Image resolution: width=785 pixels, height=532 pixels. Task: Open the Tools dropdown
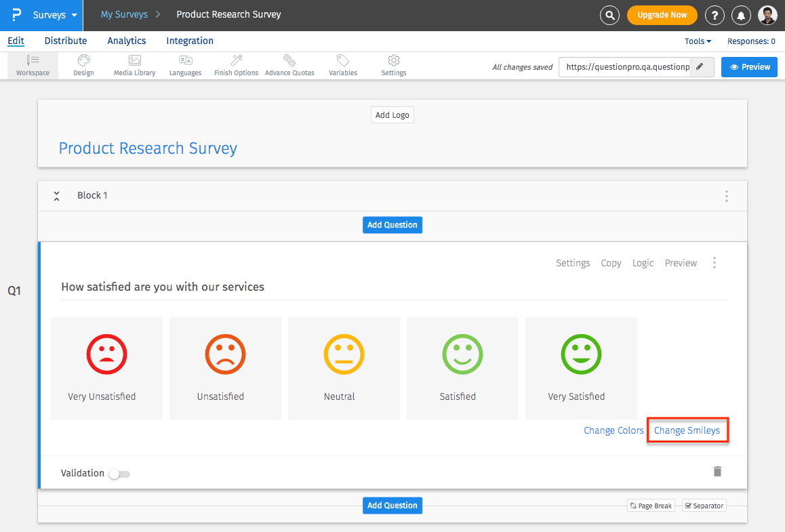697,41
